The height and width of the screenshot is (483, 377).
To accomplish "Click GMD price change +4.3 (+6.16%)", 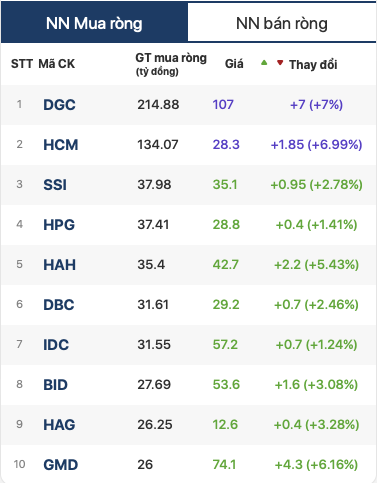I will point(316,465).
